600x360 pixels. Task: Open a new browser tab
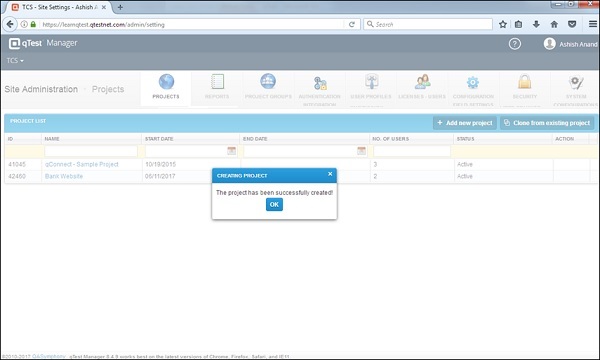coord(120,7)
